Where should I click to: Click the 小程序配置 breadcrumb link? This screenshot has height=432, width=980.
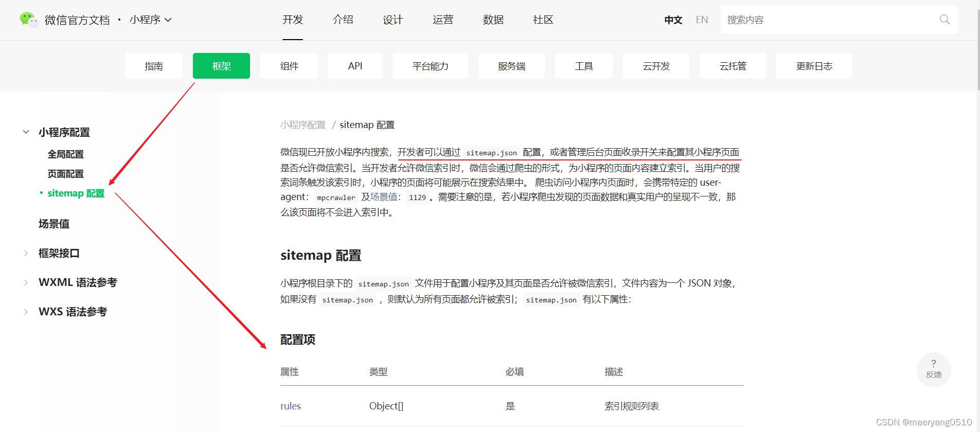pyautogui.click(x=303, y=125)
